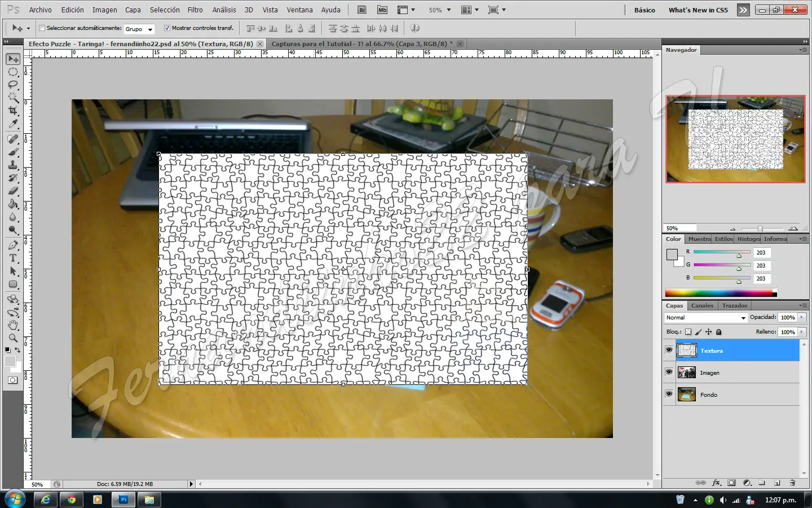Enable Seleccionar automáticamente checkbox
Screen dimensions: 812x508
point(42,28)
